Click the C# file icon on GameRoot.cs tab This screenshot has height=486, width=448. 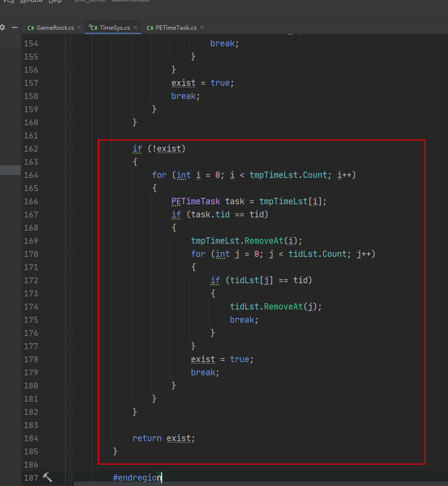coord(31,28)
